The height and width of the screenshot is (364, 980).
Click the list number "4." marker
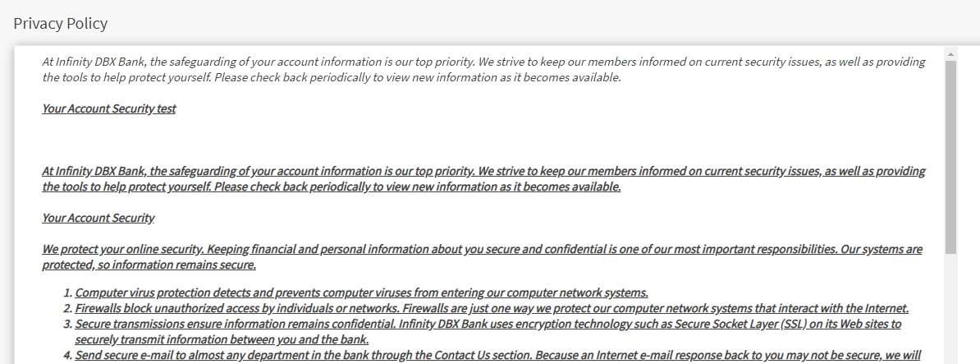tap(68, 355)
